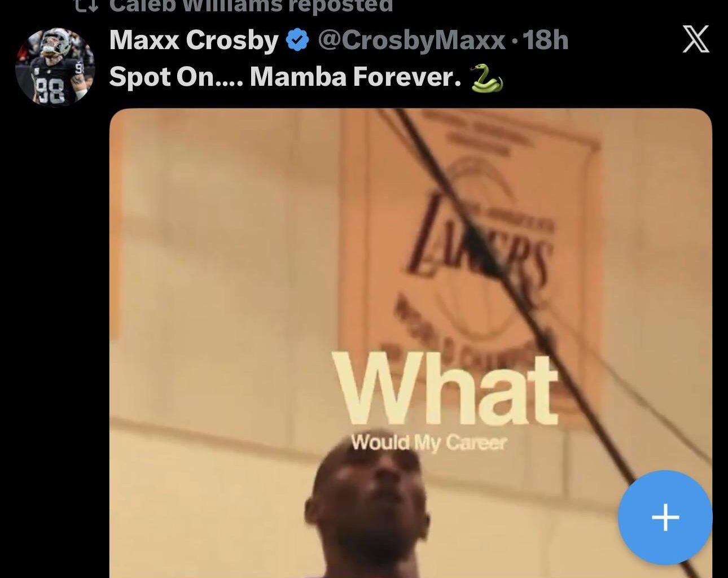Click the "Would My Career" subtitle text
Screen dimensions: 728x578
[x=428, y=443]
